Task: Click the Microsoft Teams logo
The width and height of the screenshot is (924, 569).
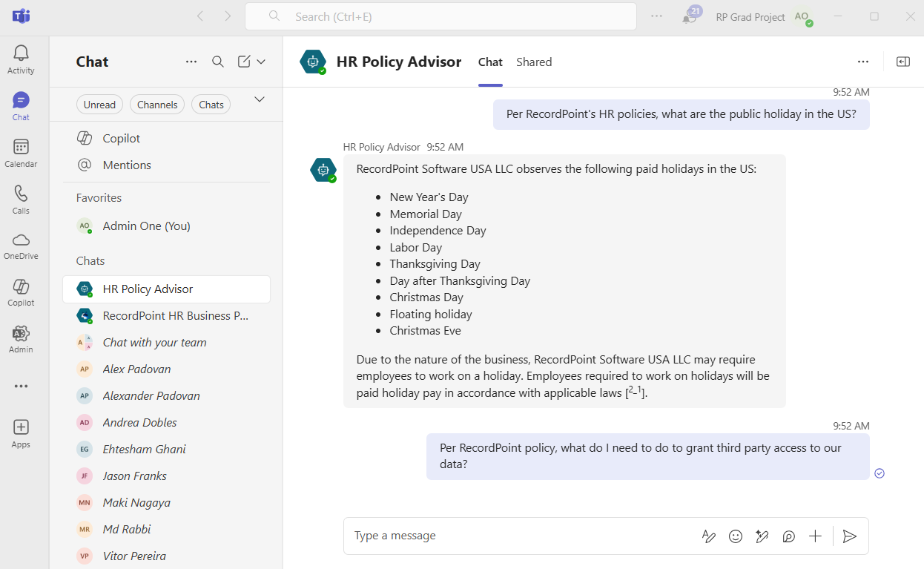Action: [21, 16]
